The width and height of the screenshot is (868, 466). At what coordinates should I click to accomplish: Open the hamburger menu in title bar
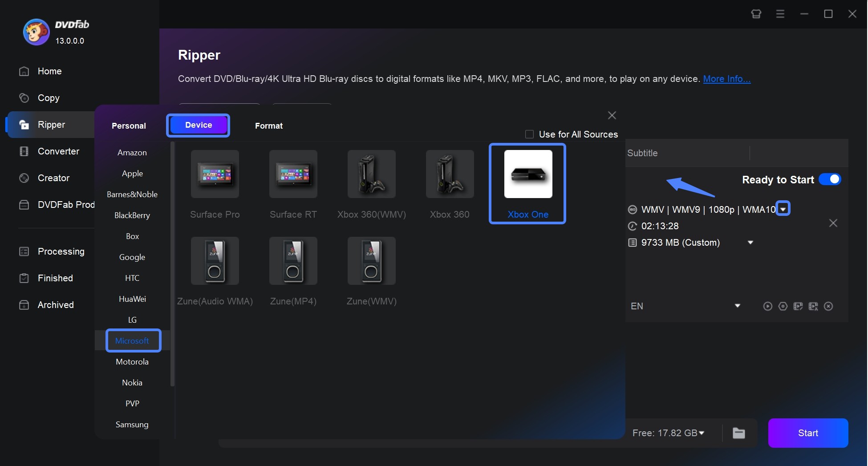780,14
